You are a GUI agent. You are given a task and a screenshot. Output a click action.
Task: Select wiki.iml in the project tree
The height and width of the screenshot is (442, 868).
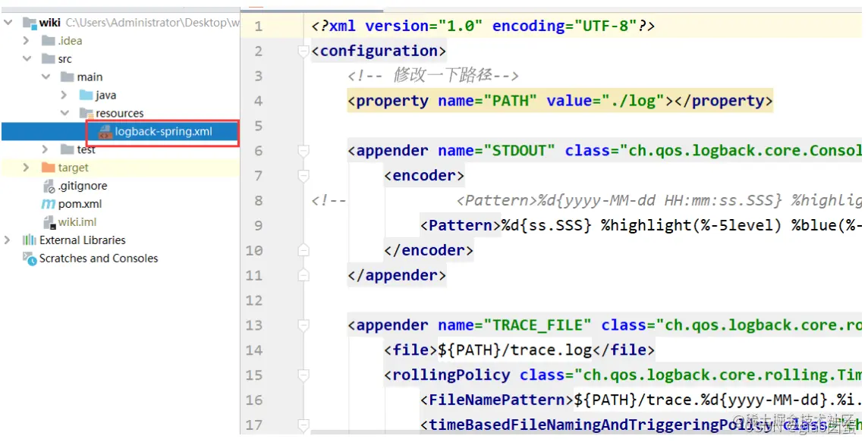coord(77,222)
